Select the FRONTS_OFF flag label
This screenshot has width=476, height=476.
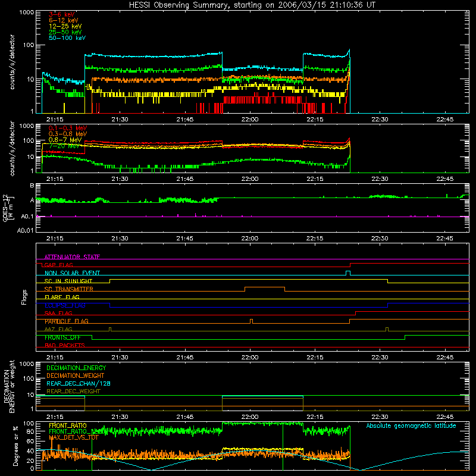62,337
